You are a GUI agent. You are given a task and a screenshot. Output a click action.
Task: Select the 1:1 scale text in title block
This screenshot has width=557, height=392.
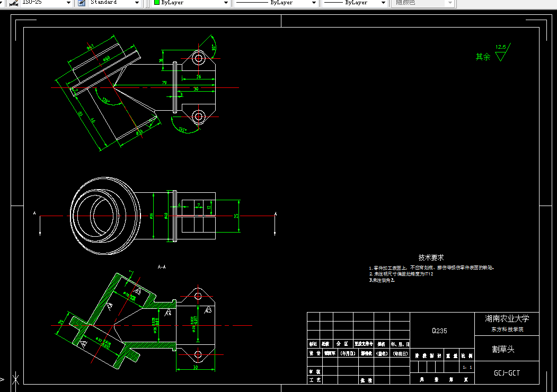pos(467,368)
